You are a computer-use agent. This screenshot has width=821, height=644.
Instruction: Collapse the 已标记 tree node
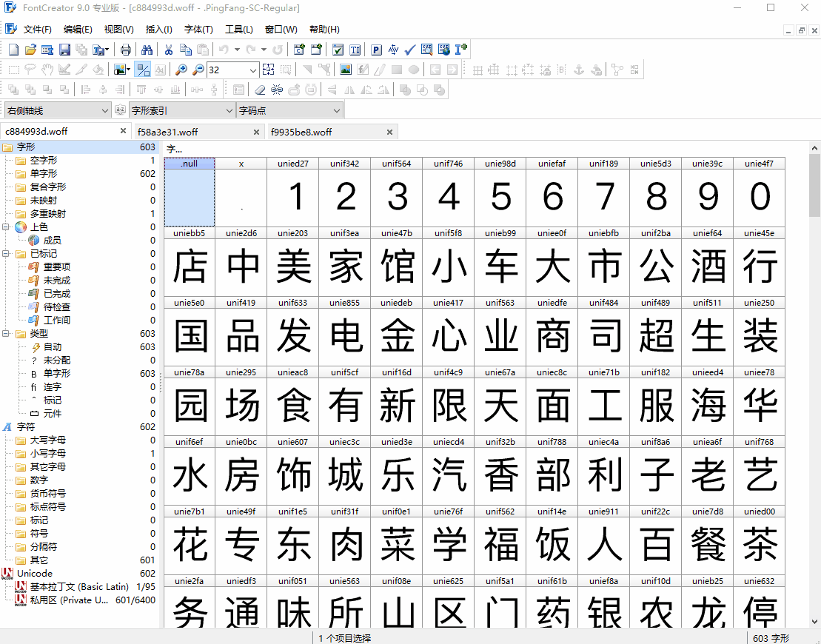coord(6,253)
